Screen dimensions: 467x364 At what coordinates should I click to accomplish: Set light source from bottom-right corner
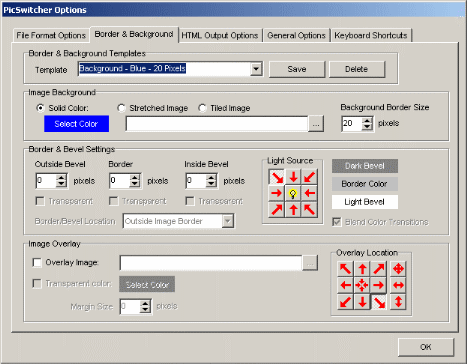pos(310,210)
